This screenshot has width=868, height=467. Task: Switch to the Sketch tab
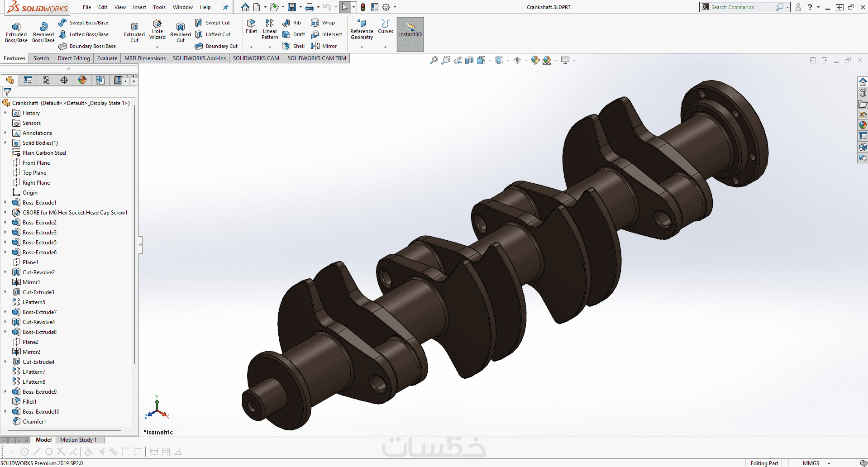pyautogui.click(x=41, y=58)
